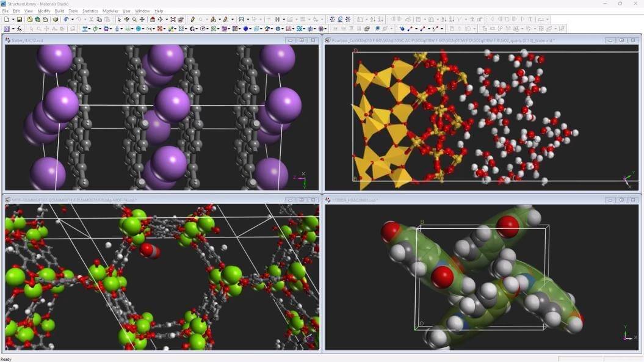
Task: Open the Build menu
Action: pyautogui.click(x=59, y=11)
